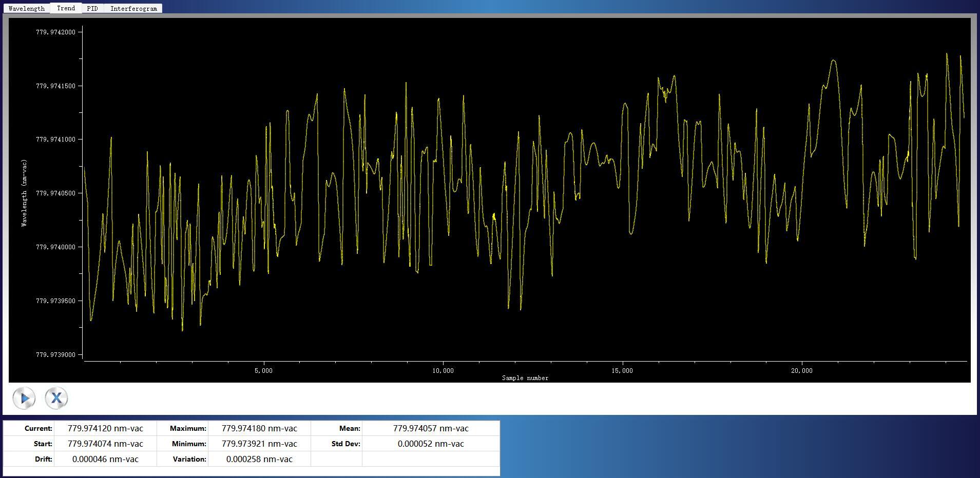Select the Maximum wavelength value
This screenshot has height=478, width=980.
pyautogui.click(x=259, y=428)
